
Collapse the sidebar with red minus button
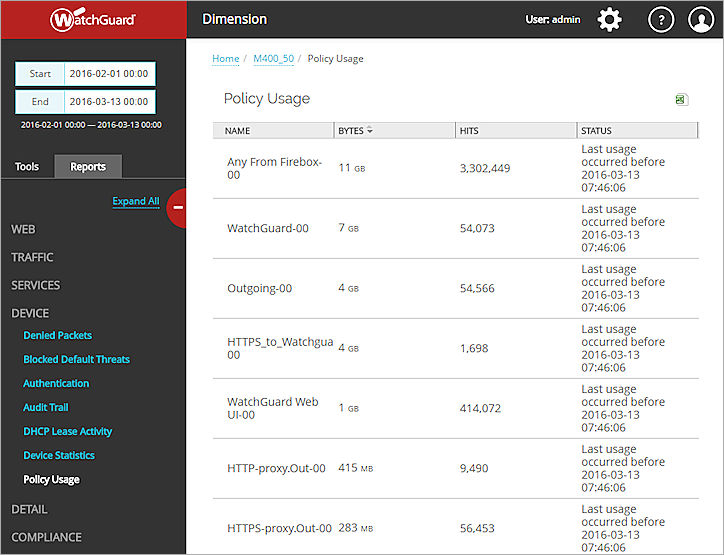(177, 208)
